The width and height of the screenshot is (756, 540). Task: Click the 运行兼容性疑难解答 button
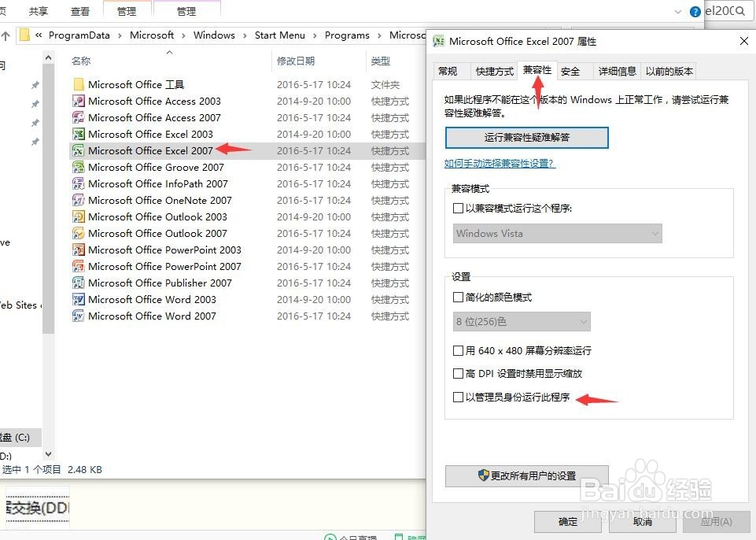pyautogui.click(x=526, y=137)
